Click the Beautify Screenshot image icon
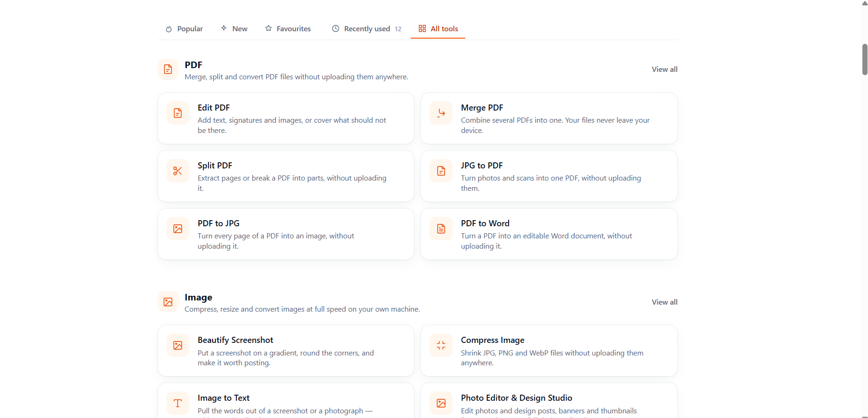Image resolution: width=868 pixels, height=418 pixels. (178, 345)
